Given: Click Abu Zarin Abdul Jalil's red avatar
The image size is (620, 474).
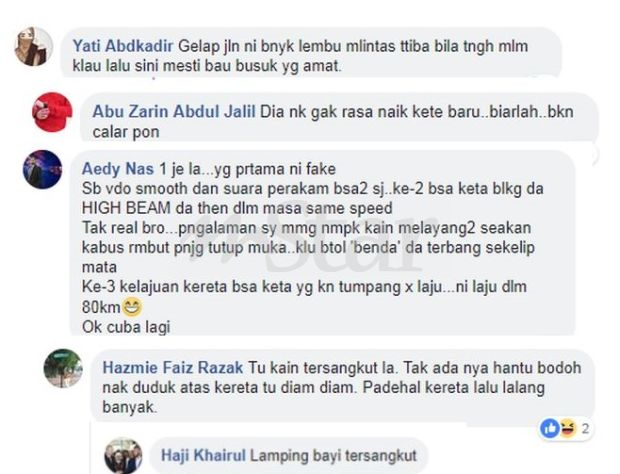Looking at the screenshot, I should click(52, 112).
